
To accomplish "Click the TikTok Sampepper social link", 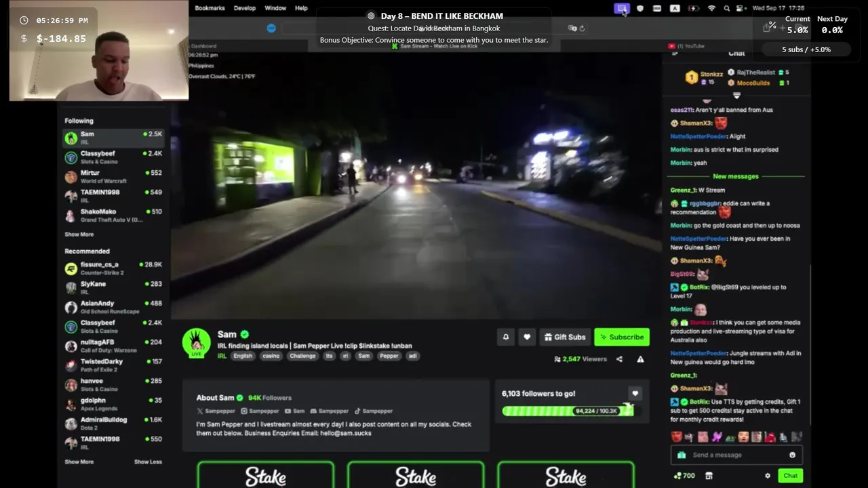I will point(373,411).
